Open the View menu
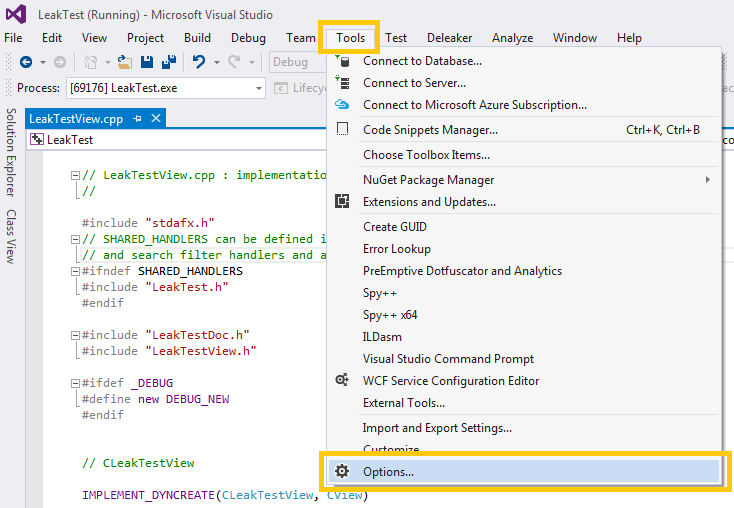Viewport: 734px width, 508px height. [94, 37]
